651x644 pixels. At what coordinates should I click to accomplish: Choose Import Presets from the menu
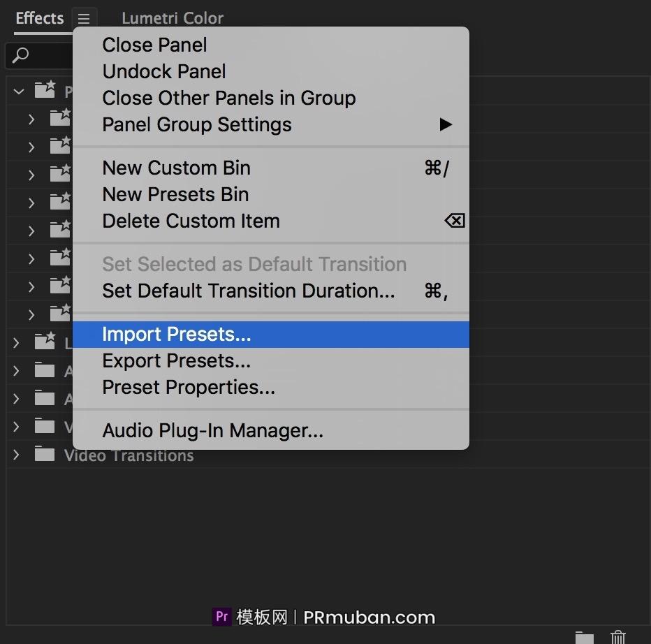point(176,334)
